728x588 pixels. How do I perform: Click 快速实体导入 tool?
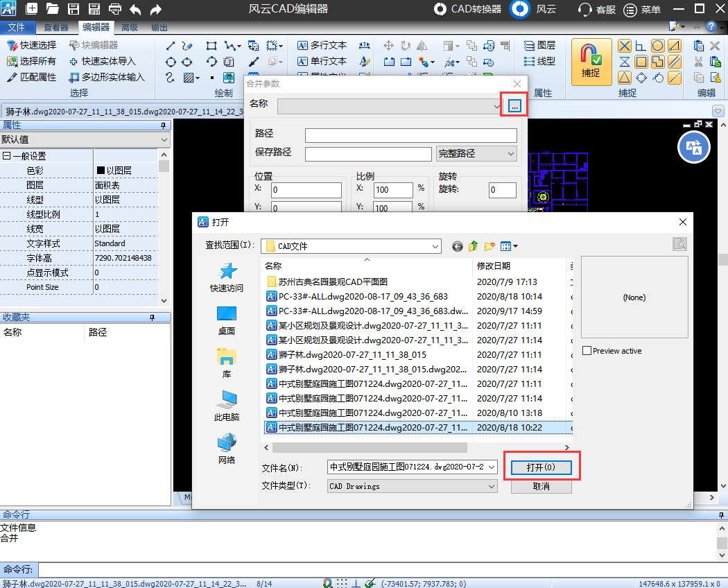coord(103,61)
